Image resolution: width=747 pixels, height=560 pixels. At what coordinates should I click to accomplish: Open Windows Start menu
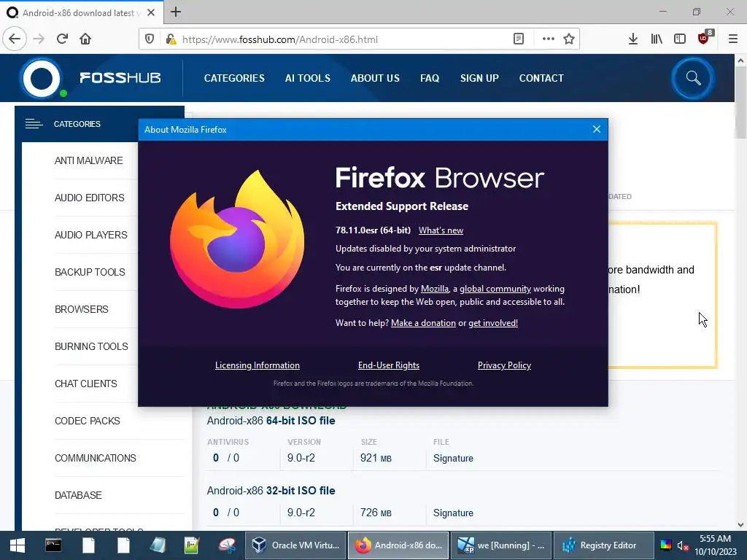18,545
